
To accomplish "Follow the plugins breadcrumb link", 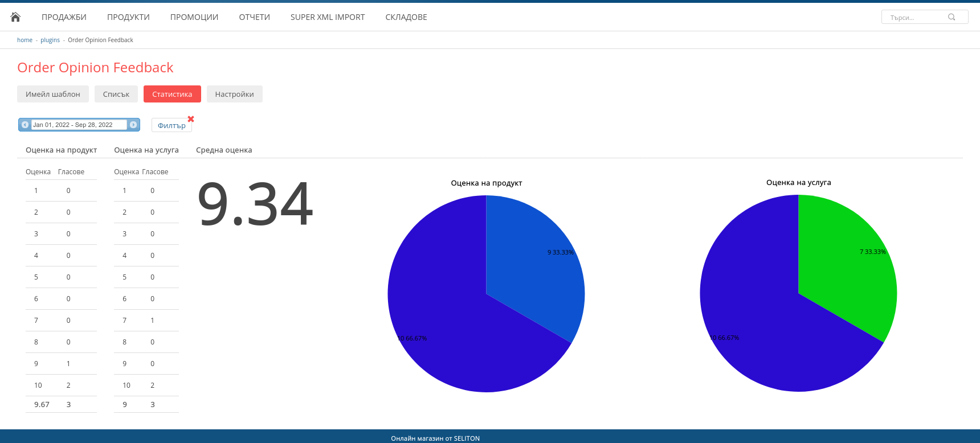I will tap(50, 40).
